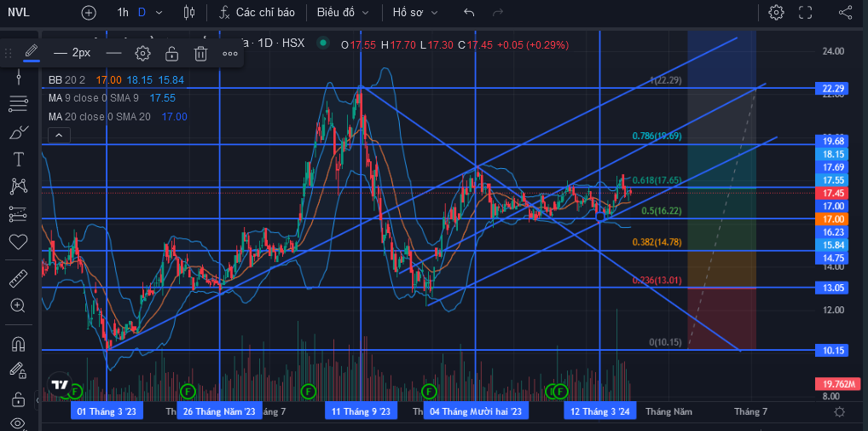
Task: Click the 0.236(13.01) Fibonacci level label
Action: coord(657,280)
